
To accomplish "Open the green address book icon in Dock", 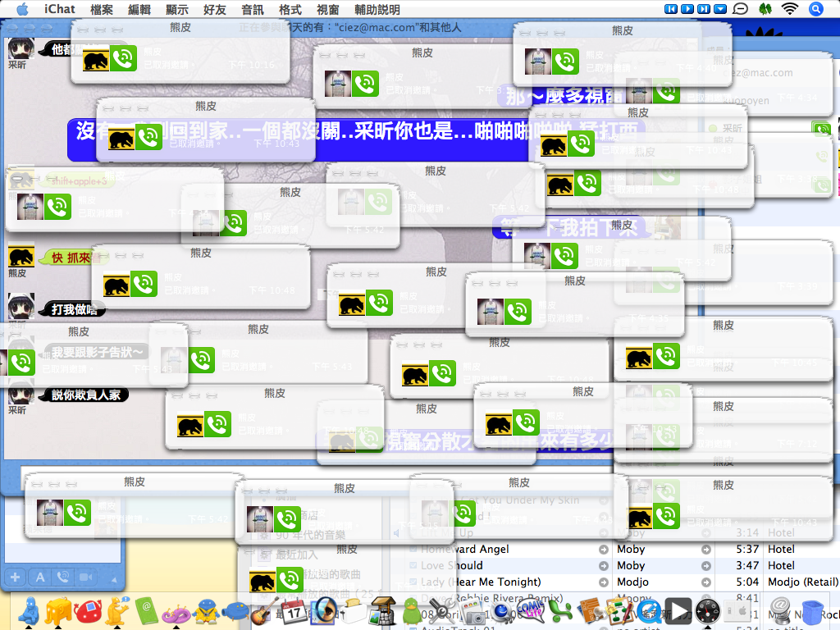I will tap(146, 610).
